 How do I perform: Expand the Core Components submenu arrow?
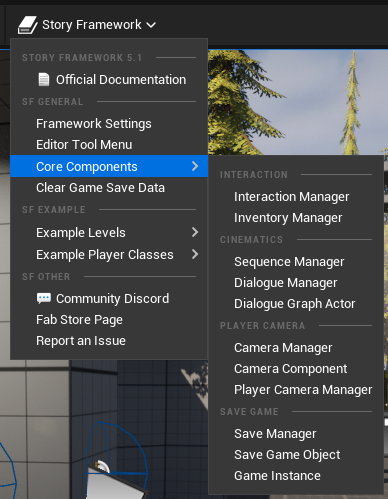195,166
